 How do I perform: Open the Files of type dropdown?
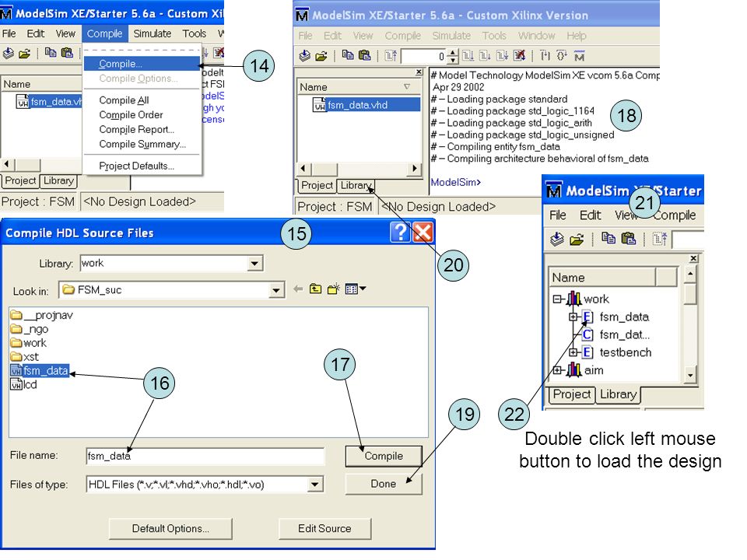tap(314, 485)
